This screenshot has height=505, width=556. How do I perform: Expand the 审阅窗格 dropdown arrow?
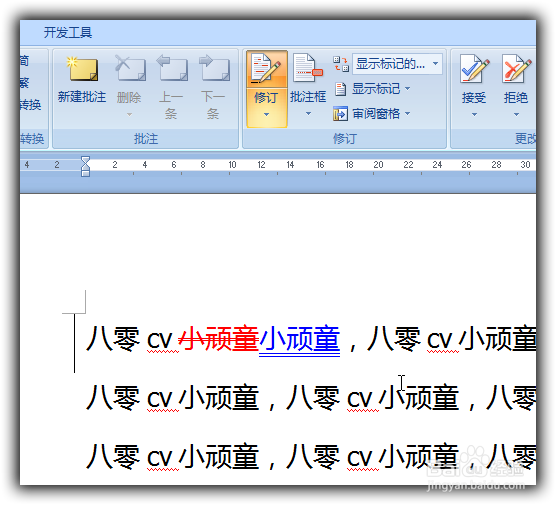407,113
